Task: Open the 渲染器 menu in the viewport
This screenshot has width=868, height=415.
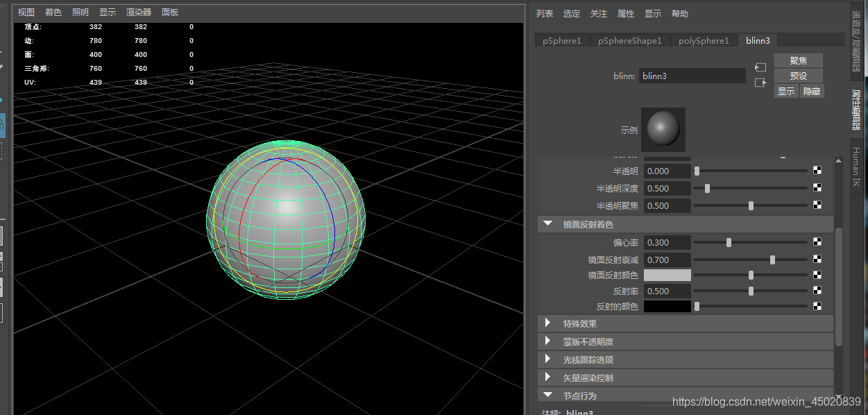Action: coord(139,12)
